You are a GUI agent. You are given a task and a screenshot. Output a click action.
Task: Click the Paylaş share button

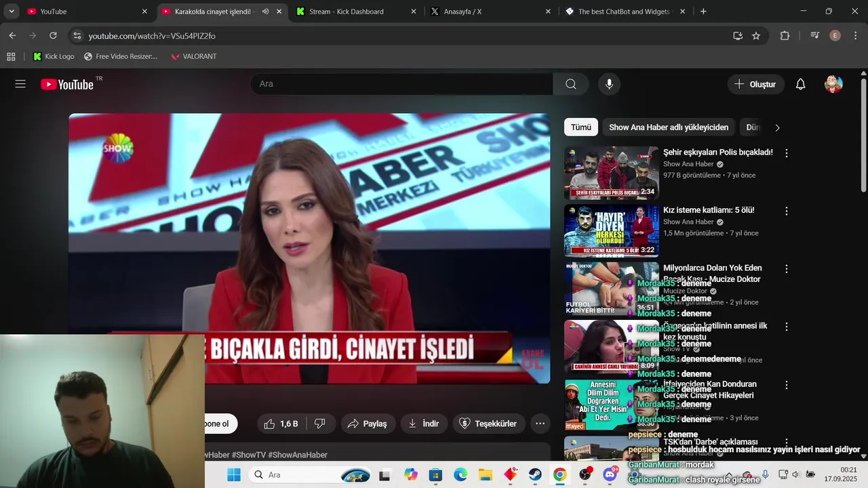pyautogui.click(x=368, y=424)
